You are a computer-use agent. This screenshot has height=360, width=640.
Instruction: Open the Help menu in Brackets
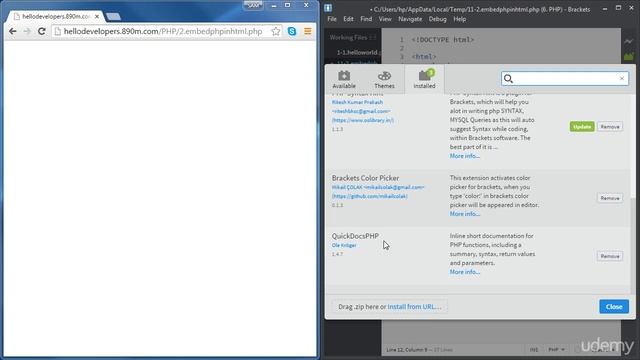coord(460,19)
